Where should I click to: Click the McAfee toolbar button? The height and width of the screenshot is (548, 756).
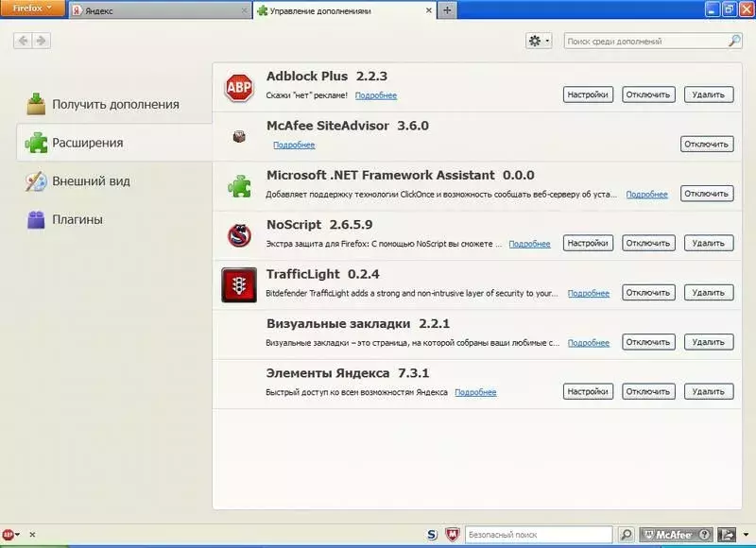(676, 535)
